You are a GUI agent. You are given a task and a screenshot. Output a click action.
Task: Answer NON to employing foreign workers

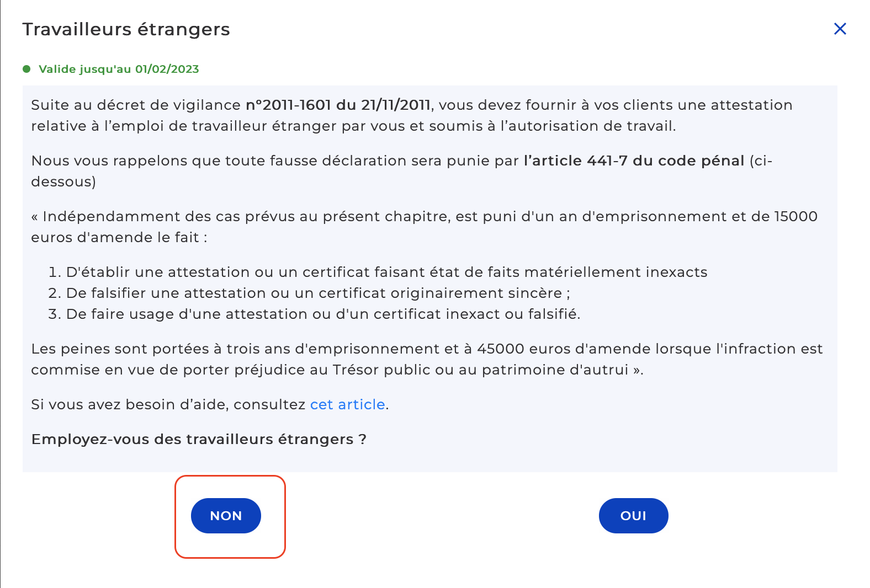(x=226, y=516)
